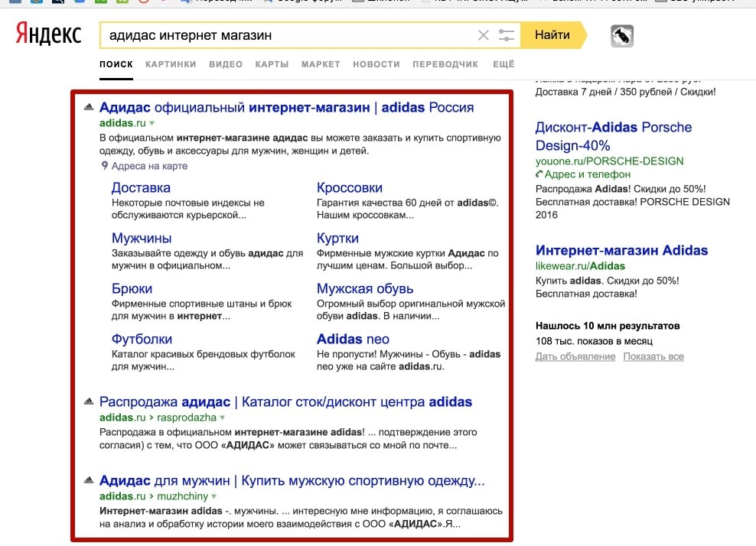756x546 pixels.
Task: Click adidas favicon beside the Распродажа result
Action: (89, 401)
